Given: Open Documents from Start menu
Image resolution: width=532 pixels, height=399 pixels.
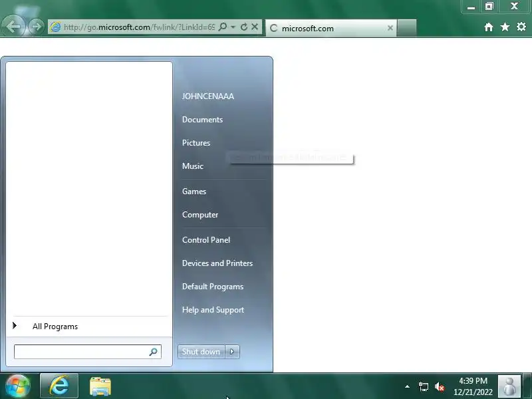Looking at the screenshot, I should [202, 120].
